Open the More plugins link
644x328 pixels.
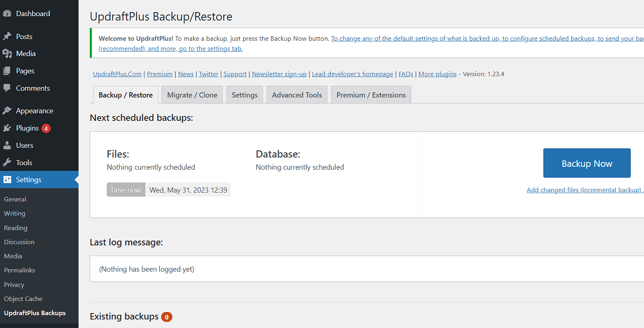pyautogui.click(x=438, y=74)
